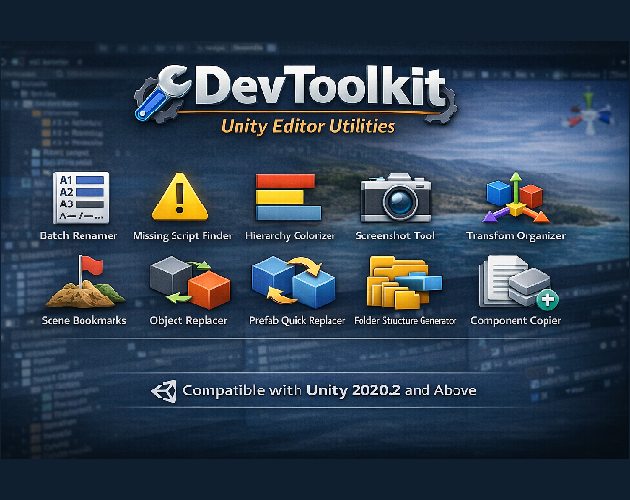The height and width of the screenshot is (500, 630).
Task: Click the Scene Bookmarks label
Action: click(84, 320)
